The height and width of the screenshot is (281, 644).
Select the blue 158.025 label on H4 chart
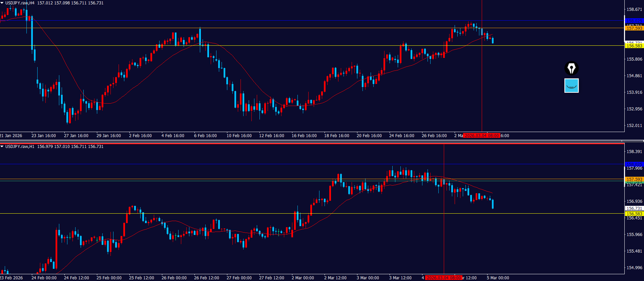pyautogui.click(x=634, y=21)
